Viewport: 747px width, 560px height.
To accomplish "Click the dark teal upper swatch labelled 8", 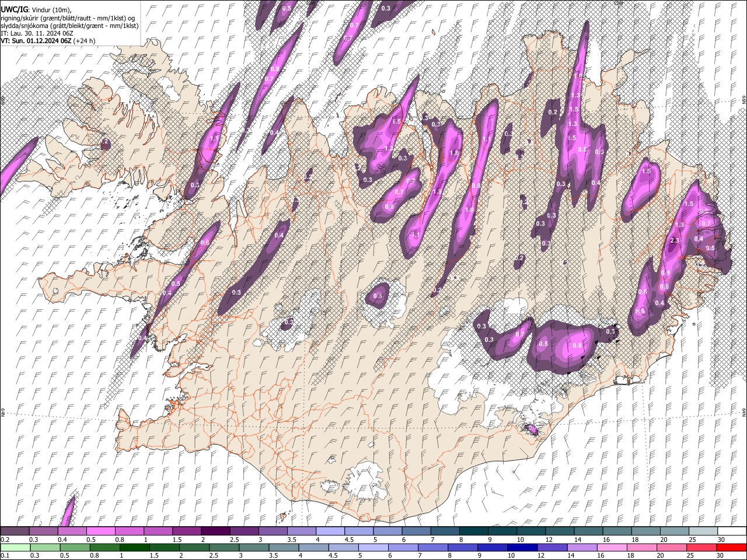I will tap(473, 531).
